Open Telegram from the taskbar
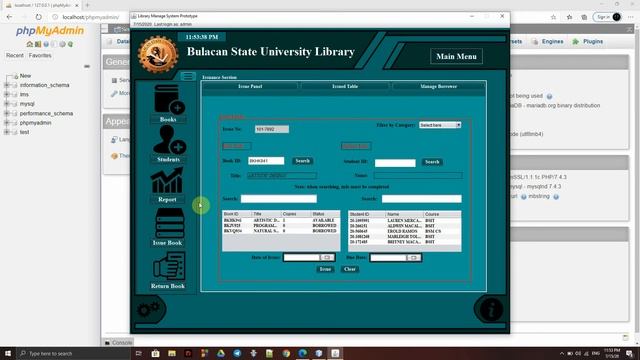This screenshot has width=640, height=360. tap(237, 353)
